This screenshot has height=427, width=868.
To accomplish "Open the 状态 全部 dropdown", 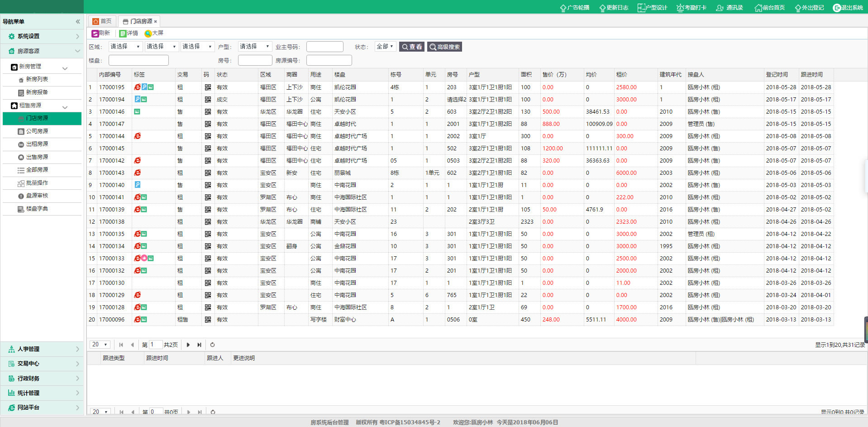I will [x=385, y=47].
